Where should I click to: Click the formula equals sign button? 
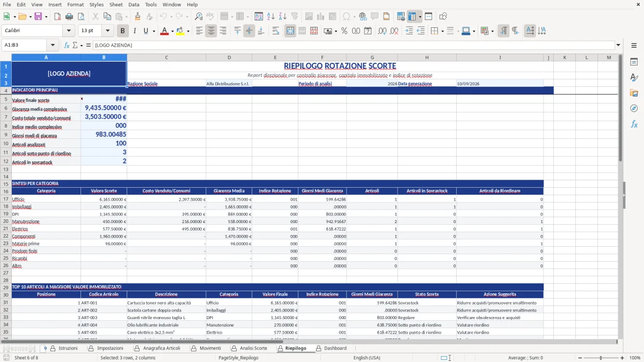tap(89, 45)
